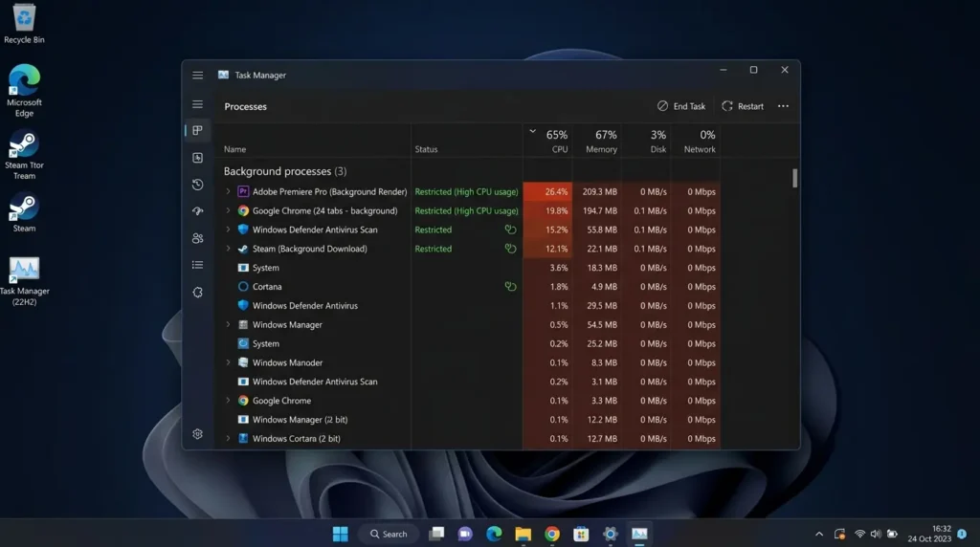Viewport: 980px width, 547px height.
Task: Click efficiency leaf icon on Steam Background Download row
Action: 511,249
